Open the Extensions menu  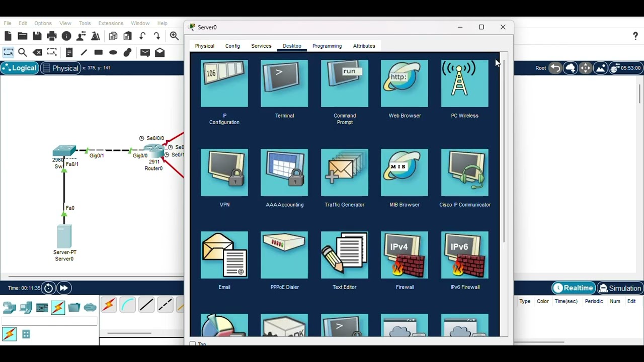pos(111,23)
